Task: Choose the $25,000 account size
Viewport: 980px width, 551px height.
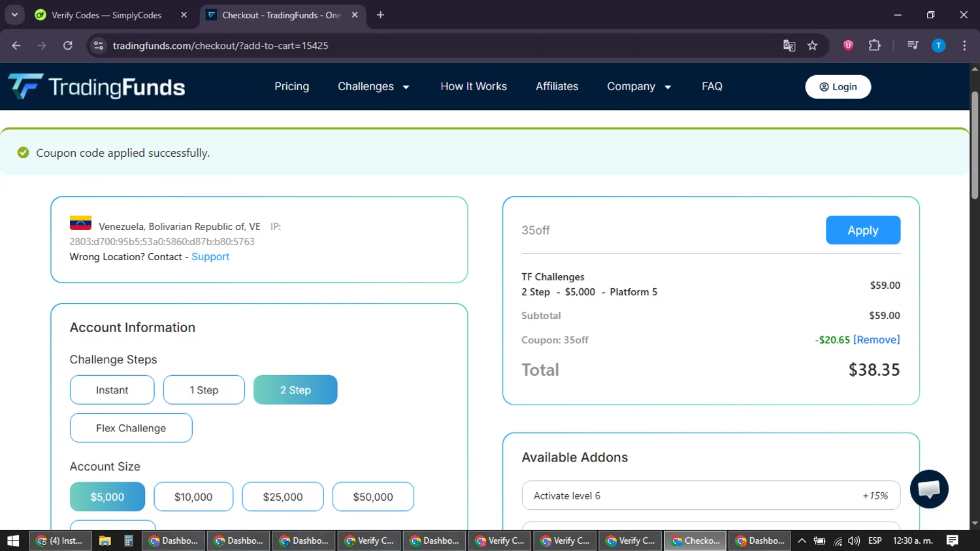Action: (x=283, y=497)
